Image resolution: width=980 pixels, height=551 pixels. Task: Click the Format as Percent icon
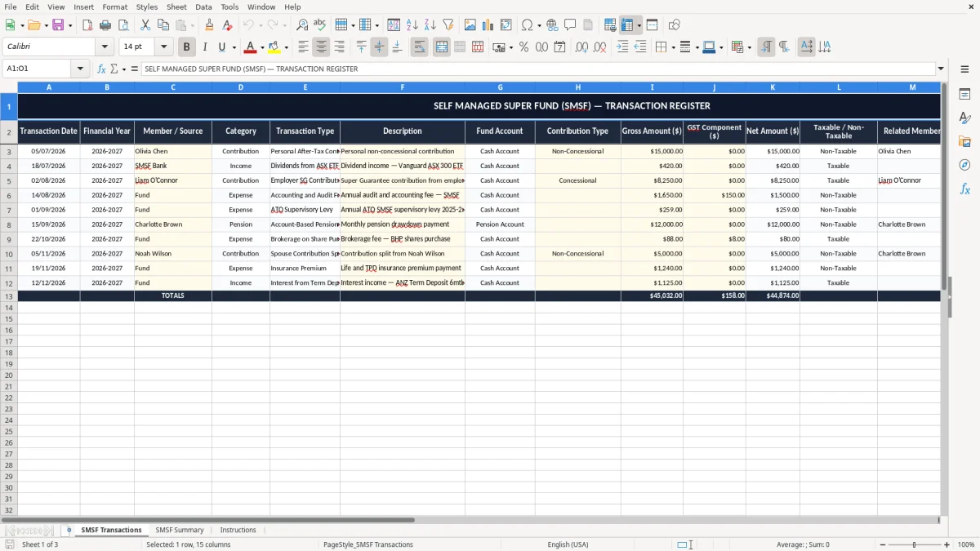coord(523,47)
